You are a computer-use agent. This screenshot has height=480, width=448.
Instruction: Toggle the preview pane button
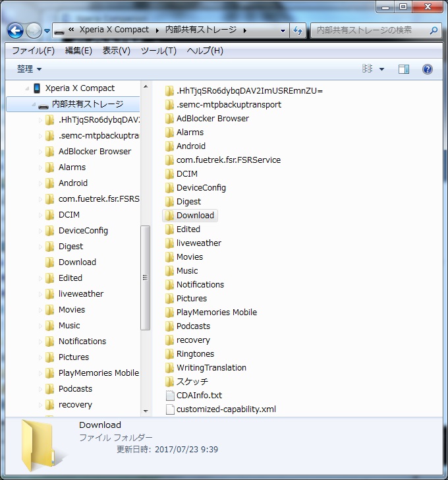pyautogui.click(x=404, y=69)
